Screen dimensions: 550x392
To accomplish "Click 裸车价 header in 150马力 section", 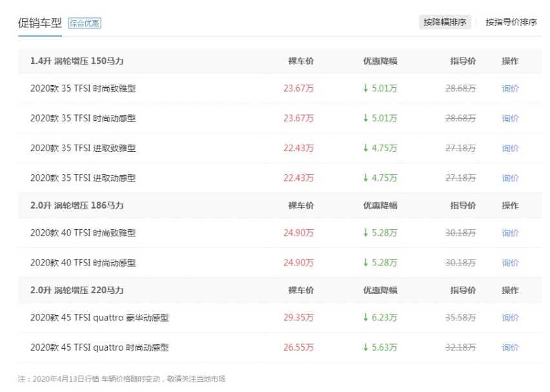I will coord(301,61).
